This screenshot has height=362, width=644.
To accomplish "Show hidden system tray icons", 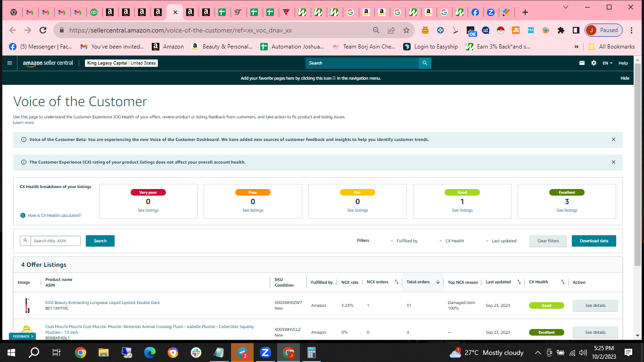I will [537, 353].
